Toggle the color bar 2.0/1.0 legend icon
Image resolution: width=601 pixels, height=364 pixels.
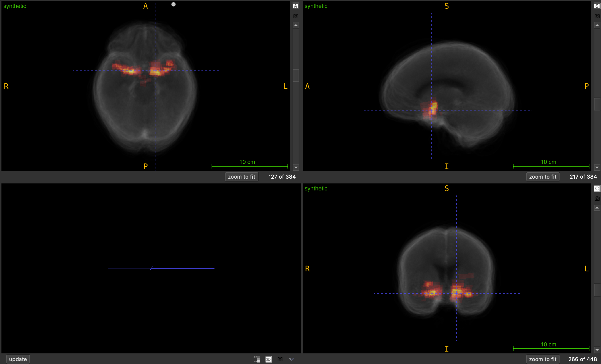pos(256,359)
